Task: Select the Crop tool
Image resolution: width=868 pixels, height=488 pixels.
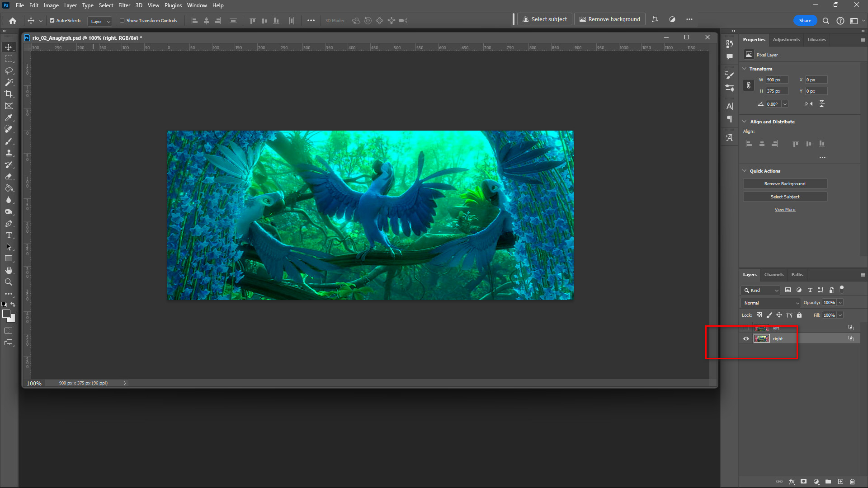Action: 9,94
